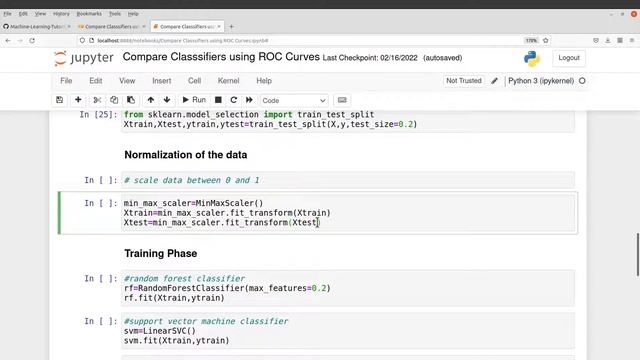Open Firefox History menu

(x=61, y=13)
